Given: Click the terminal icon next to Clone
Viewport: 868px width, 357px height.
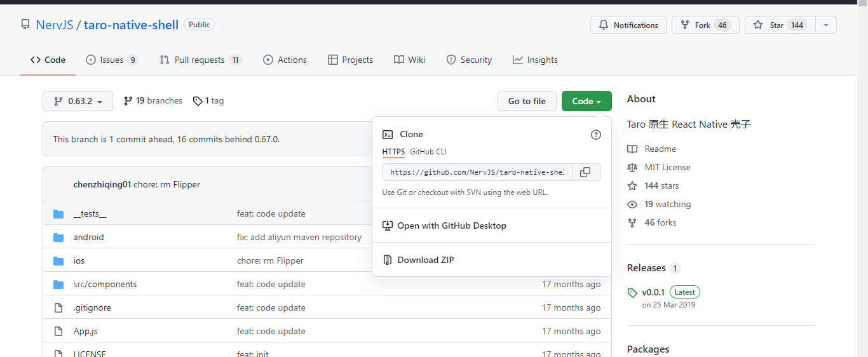Looking at the screenshot, I should pyautogui.click(x=387, y=135).
